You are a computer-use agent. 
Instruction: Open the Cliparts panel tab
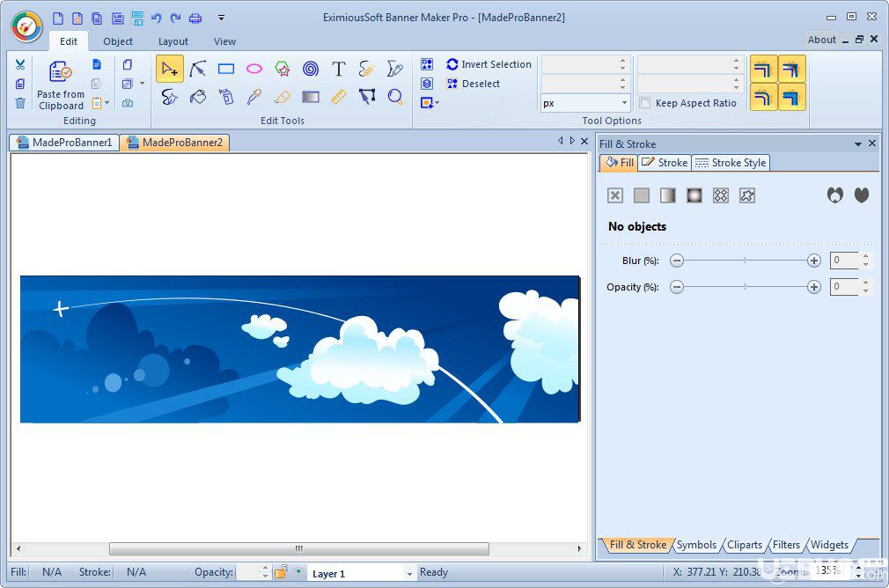(745, 545)
